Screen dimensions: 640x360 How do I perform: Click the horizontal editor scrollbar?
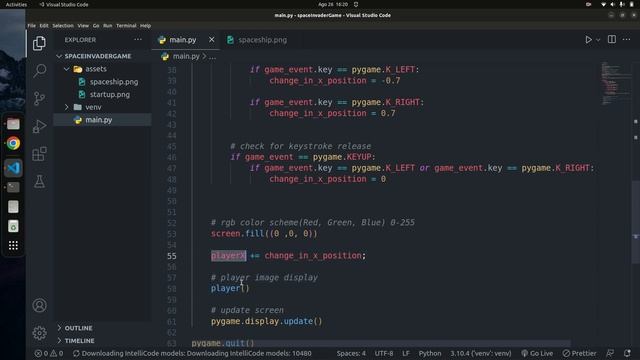click(380, 343)
